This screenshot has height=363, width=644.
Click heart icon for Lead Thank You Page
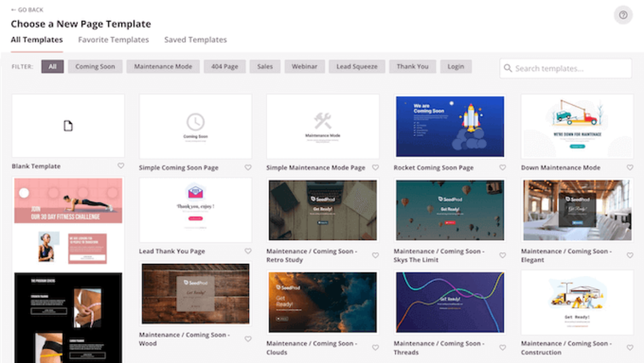coord(248,251)
